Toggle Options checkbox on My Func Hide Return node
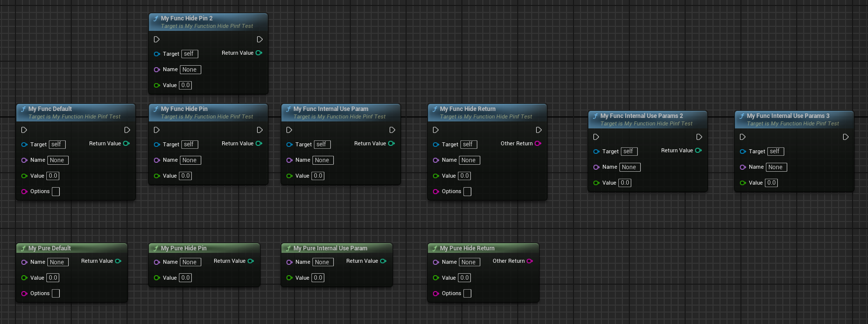 pyautogui.click(x=467, y=192)
